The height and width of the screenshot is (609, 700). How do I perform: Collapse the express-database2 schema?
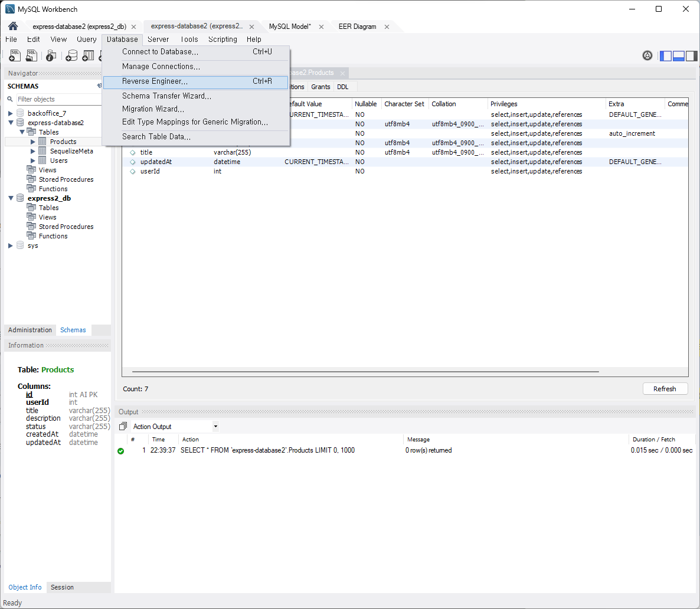(11, 122)
